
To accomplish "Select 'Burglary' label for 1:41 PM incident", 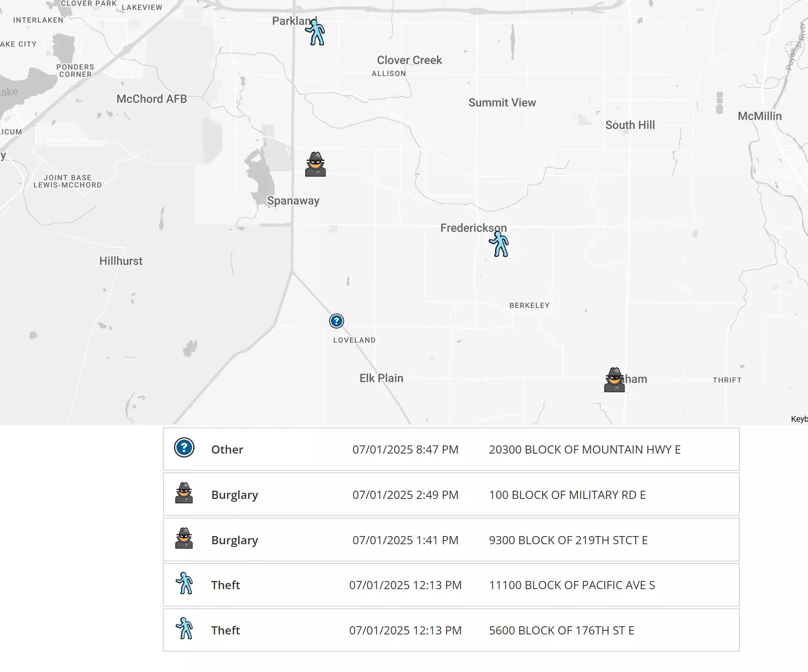I will click(235, 540).
